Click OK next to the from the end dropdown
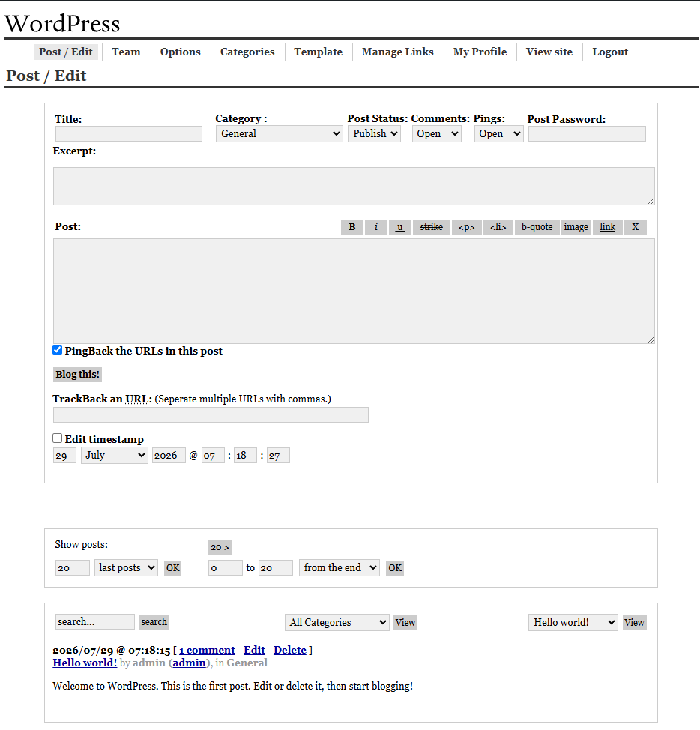 (x=395, y=568)
